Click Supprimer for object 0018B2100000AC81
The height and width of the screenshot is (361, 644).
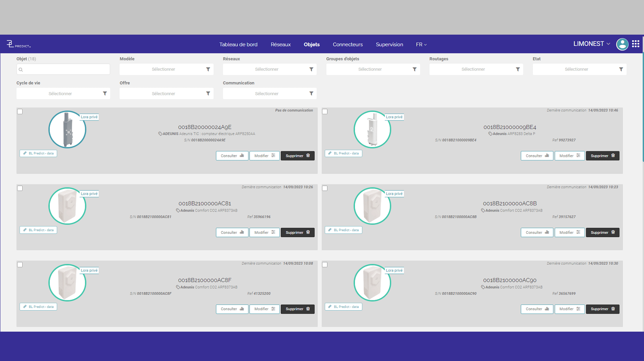[298, 232]
